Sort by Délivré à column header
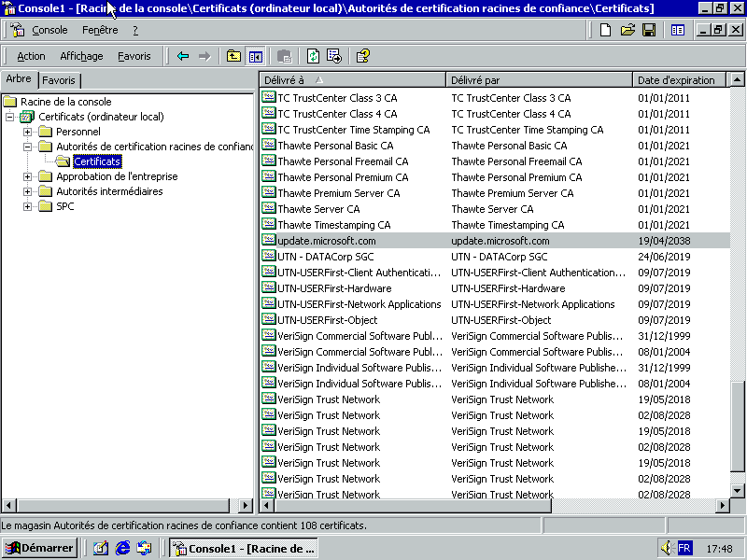747x560 pixels. pos(353,80)
